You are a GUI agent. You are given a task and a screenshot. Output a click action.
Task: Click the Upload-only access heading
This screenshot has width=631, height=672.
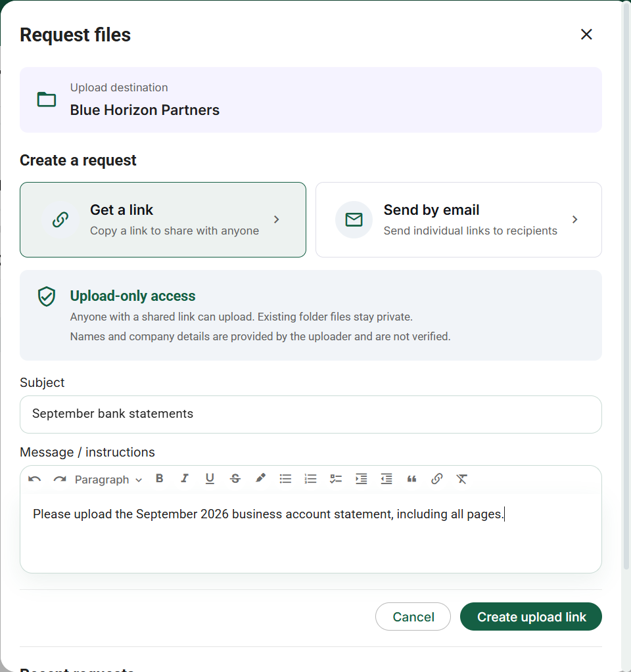coord(133,296)
